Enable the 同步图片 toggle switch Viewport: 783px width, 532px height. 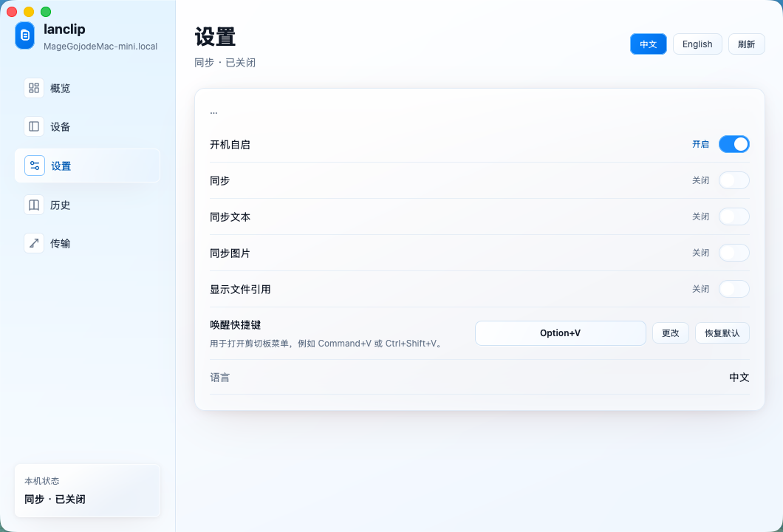point(734,253)
